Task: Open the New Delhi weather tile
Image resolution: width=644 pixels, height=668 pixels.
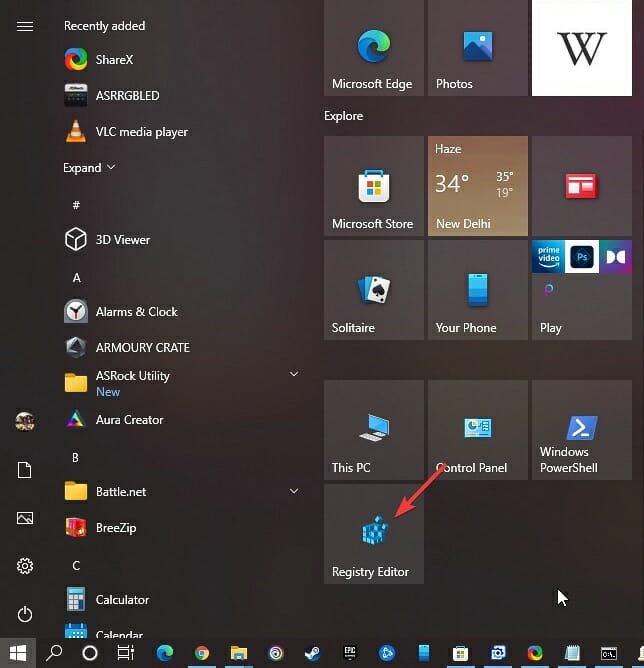Action: click(x=478, y=186)
